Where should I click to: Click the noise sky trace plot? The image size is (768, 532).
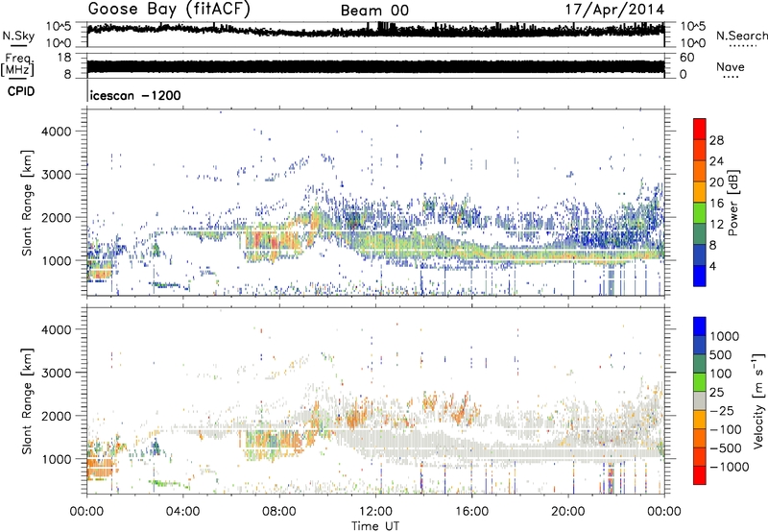pyautogui.click(x=375, y=30)
